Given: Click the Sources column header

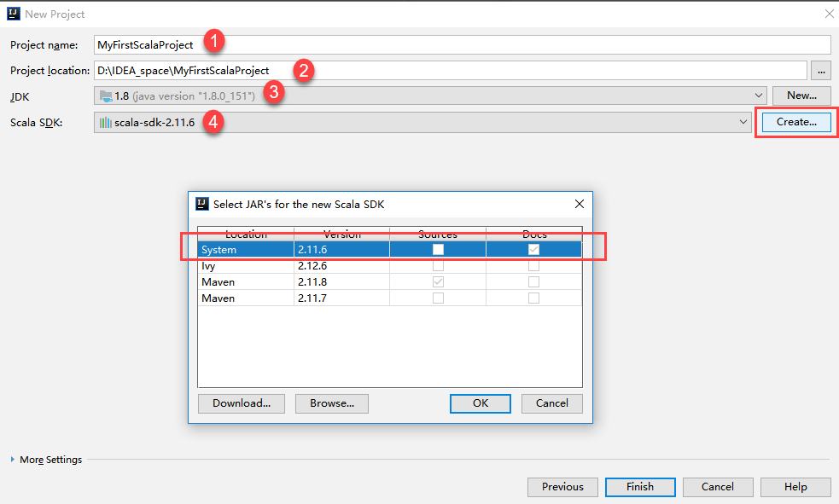Looking at the screenshot, I should click(438, 235).
